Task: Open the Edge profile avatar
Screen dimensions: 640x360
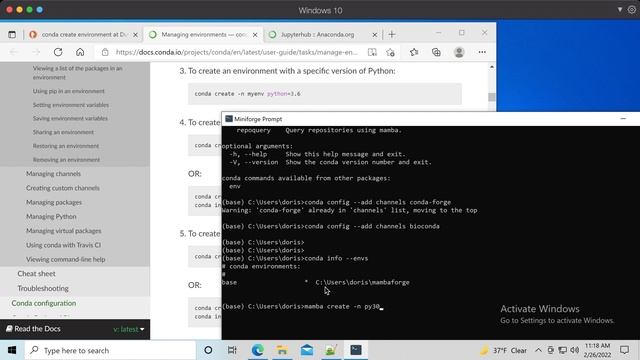Action: pyautogui.click(x=459, y=52)
